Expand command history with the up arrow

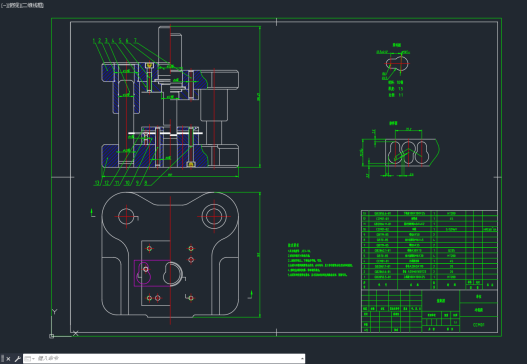pyautogui.click(x=302, y=359)
